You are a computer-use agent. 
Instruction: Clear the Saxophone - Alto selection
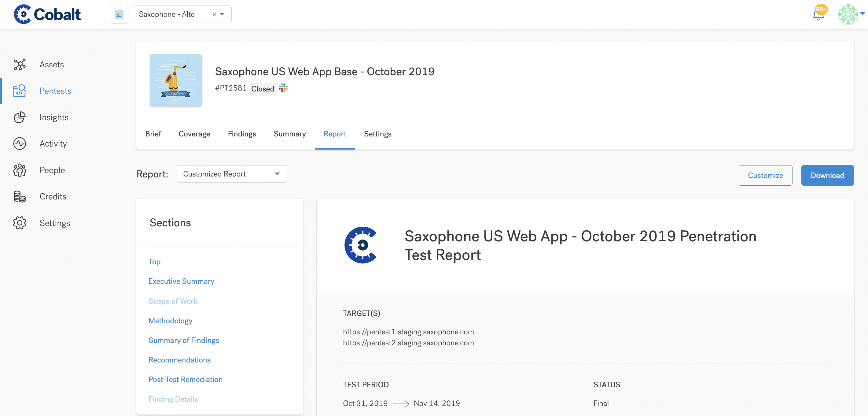(214, 14)
